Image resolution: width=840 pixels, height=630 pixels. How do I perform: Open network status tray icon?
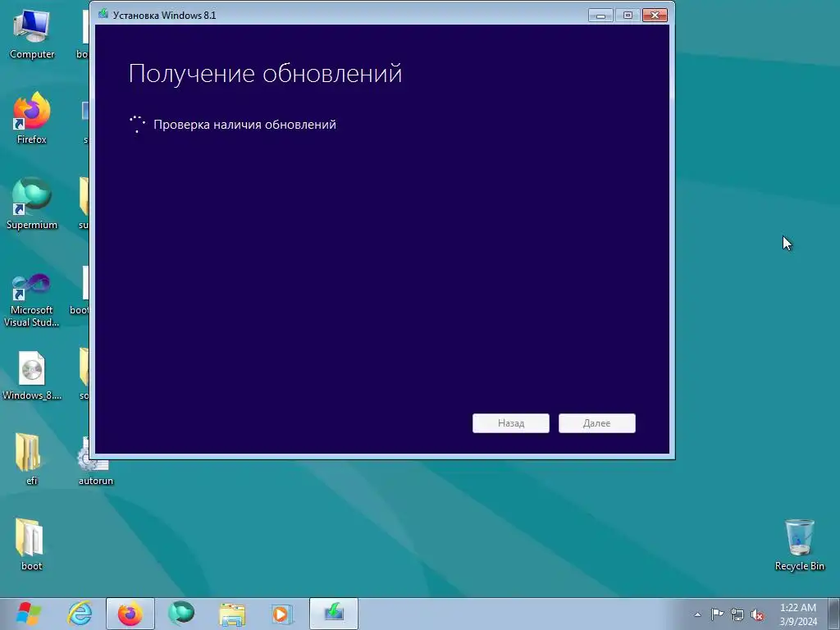(x=737, y=615)
